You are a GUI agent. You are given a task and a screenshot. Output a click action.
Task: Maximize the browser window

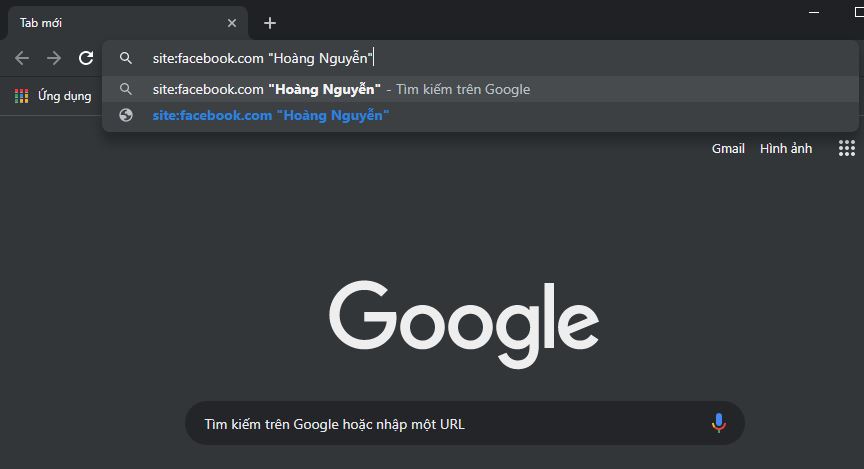(858, 12)
